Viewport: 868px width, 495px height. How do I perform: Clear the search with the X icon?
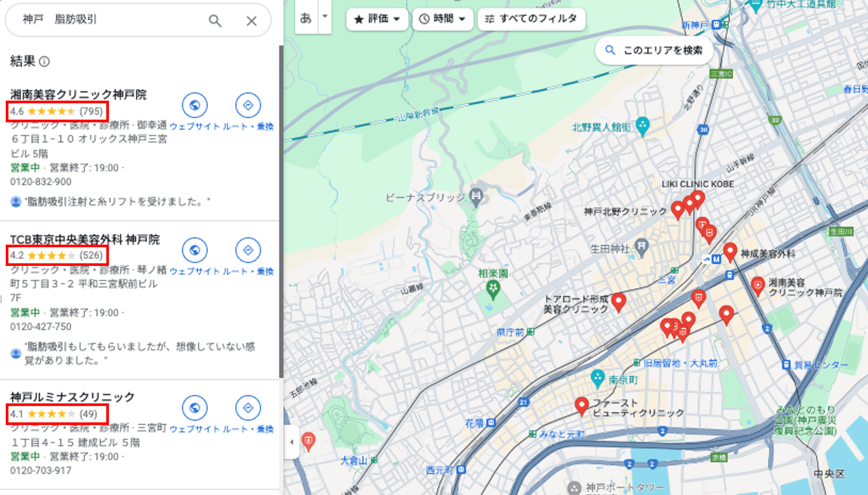[251, 21]
